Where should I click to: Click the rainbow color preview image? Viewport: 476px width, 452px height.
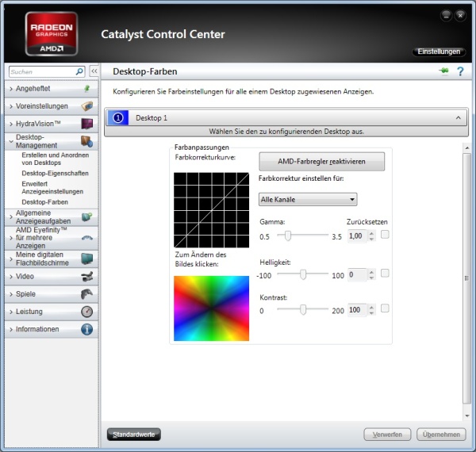211,308
